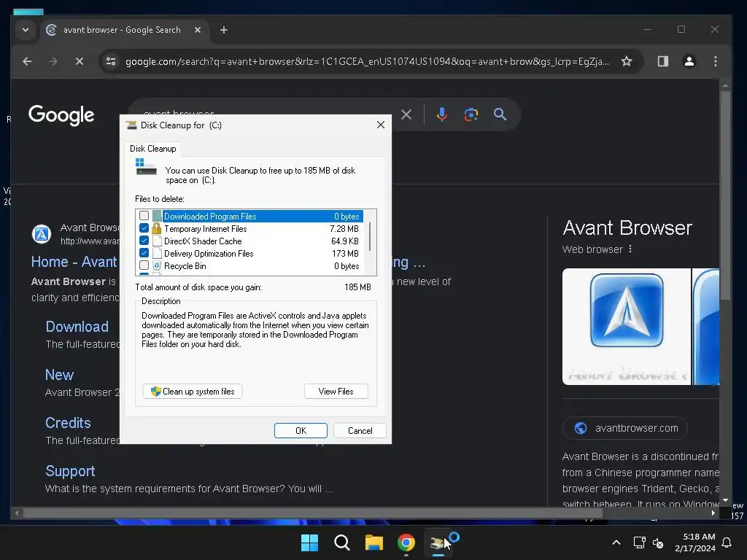747x560 pixels.
Task: Show hidden system tray icons chevron
Action: [616, 542]
